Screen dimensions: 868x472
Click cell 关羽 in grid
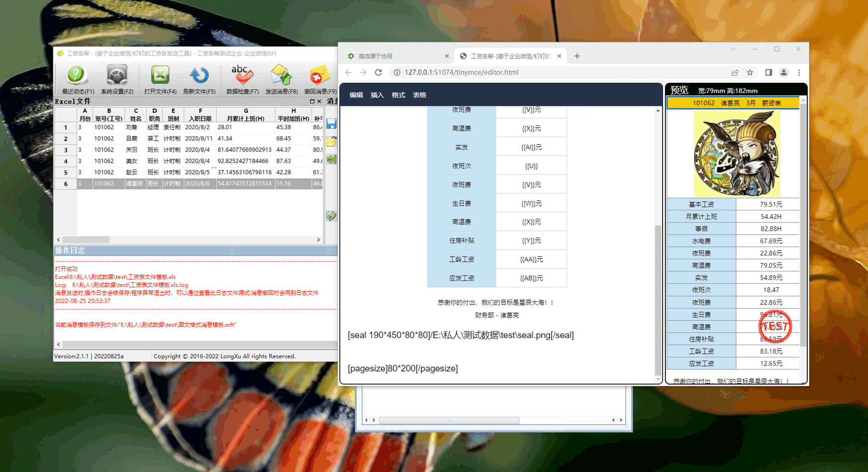tap(134, 150)
